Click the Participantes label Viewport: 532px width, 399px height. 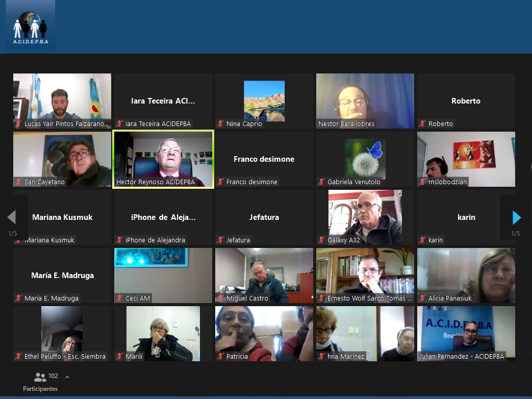pyautogui.click(x=40, y=389)
